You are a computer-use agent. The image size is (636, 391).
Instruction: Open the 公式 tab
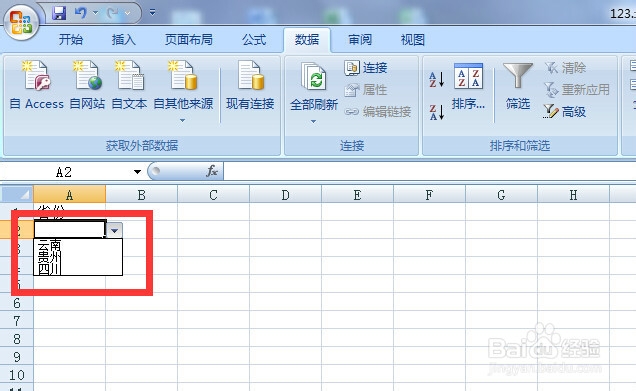click(x=254, y=39)
